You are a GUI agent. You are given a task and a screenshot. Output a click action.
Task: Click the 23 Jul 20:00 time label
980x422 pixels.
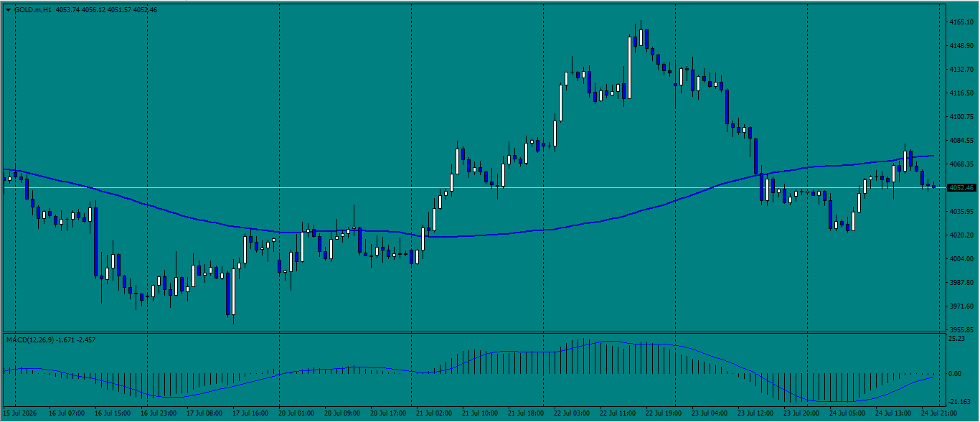click(802, 414)
